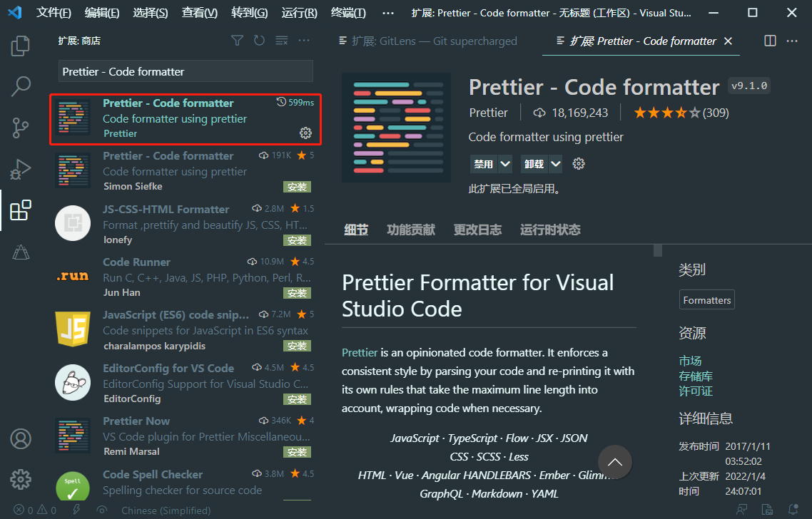The width and height of the screenshot is (812, 519).
Task: Open the Run and Debug view
Action: (20, 169)
